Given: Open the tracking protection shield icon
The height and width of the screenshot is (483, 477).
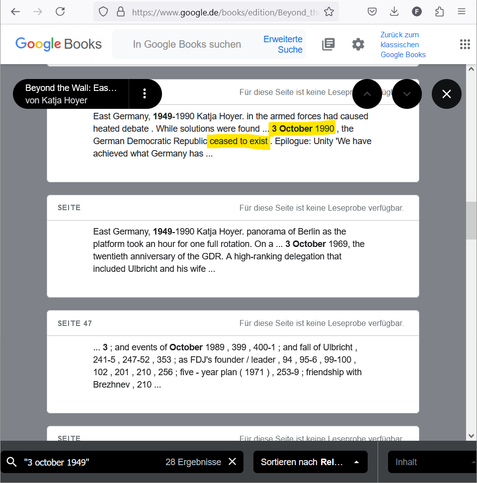Looking at the screenshot, I should 103,12.
